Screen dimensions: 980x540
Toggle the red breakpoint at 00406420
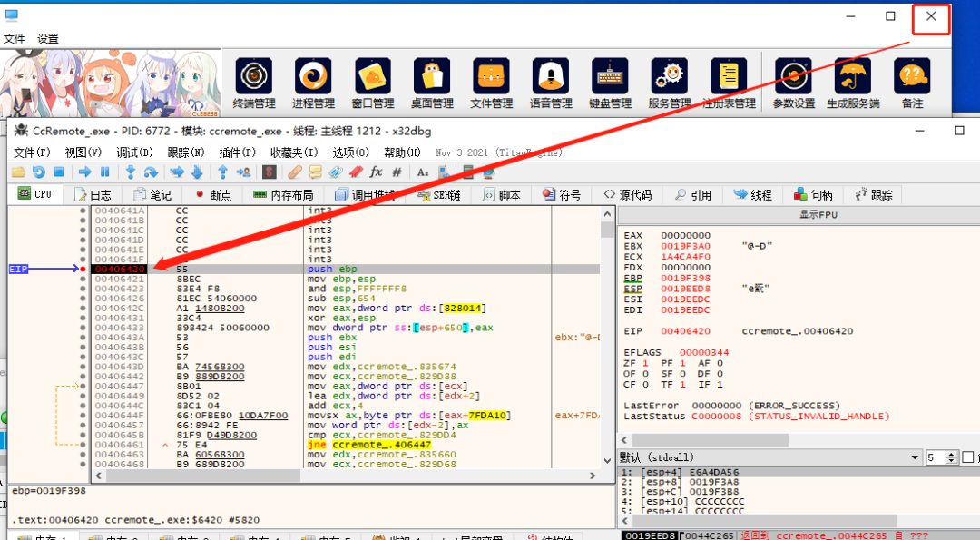(x=83, y=269)
